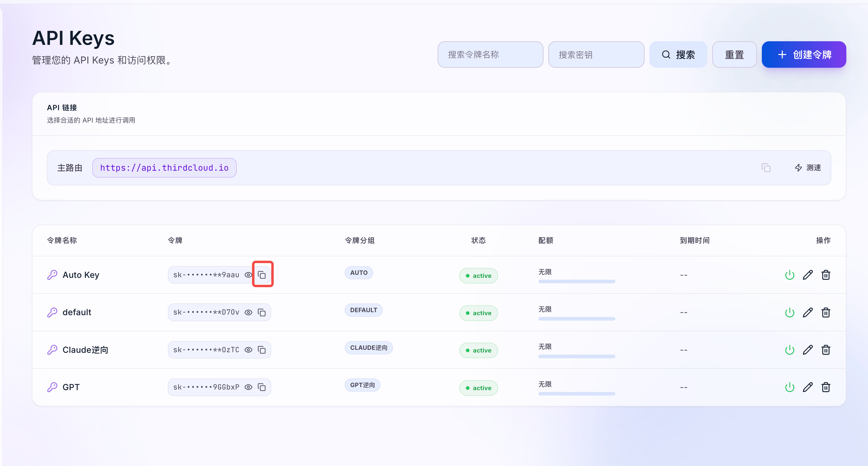Click the 令牌名称 column header
This screenshot has height=466, width=868.
pos(62,241)
